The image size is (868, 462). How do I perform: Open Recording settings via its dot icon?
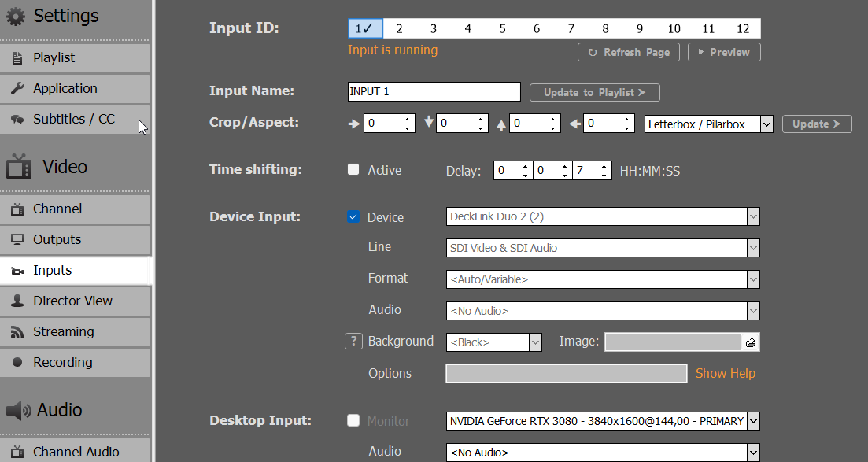tap(17, 362)
